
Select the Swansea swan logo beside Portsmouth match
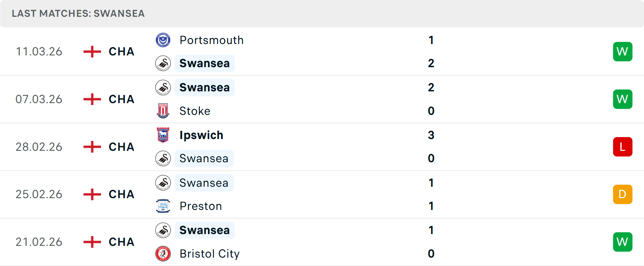(163, 63)
